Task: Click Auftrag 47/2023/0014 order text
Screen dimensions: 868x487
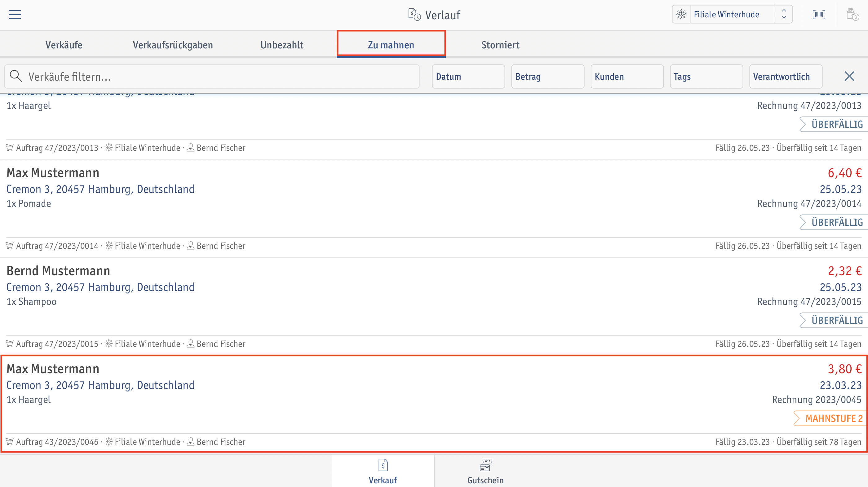Action: pyautogui.click(x=57, y=246)
